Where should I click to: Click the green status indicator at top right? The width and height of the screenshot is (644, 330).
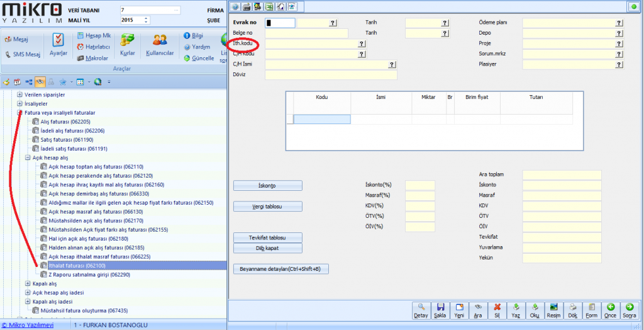tap(632, 6)
